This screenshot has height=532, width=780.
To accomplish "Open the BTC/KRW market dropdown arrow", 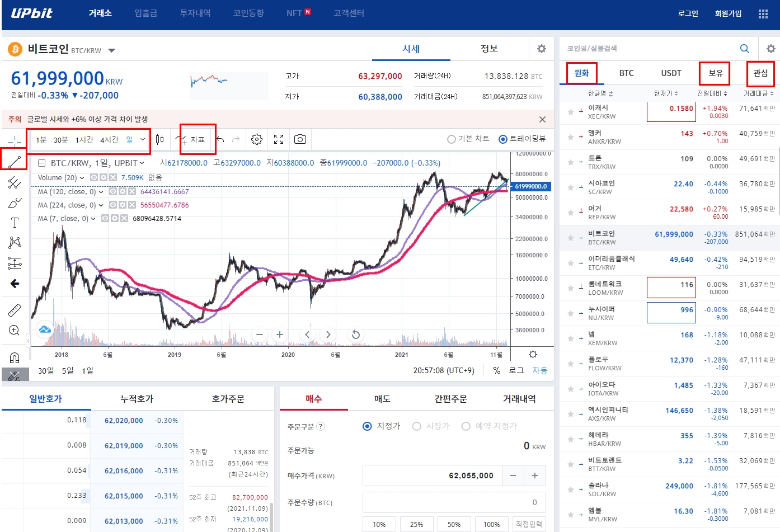I will click(111, 50).
